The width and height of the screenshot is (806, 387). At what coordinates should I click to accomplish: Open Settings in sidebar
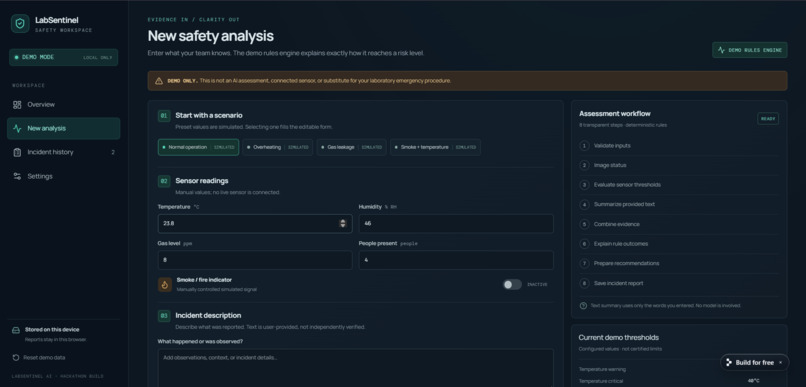(64, 176)
